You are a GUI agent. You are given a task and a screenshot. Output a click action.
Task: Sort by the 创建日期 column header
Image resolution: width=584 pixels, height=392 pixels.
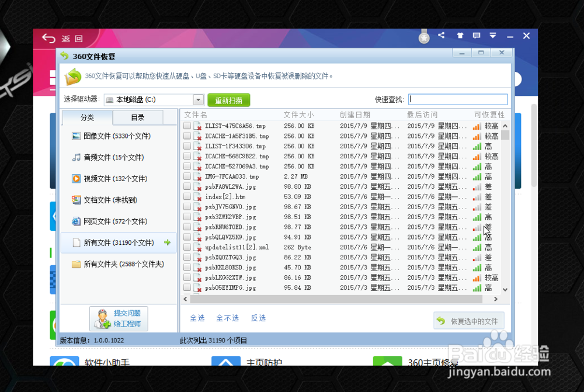click(x=354, y=115)
